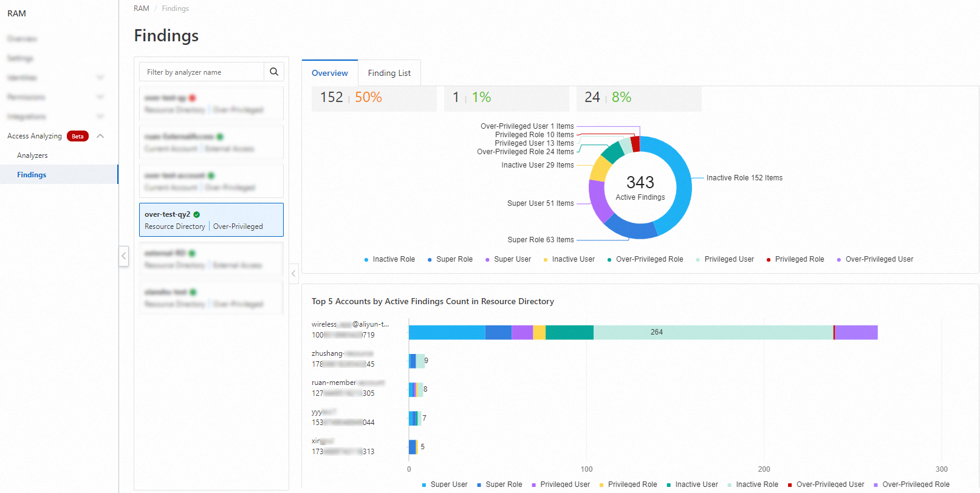The image size is (980, 493).
Task: Toggle Privileged Role in donut legend
Action: 795,259
